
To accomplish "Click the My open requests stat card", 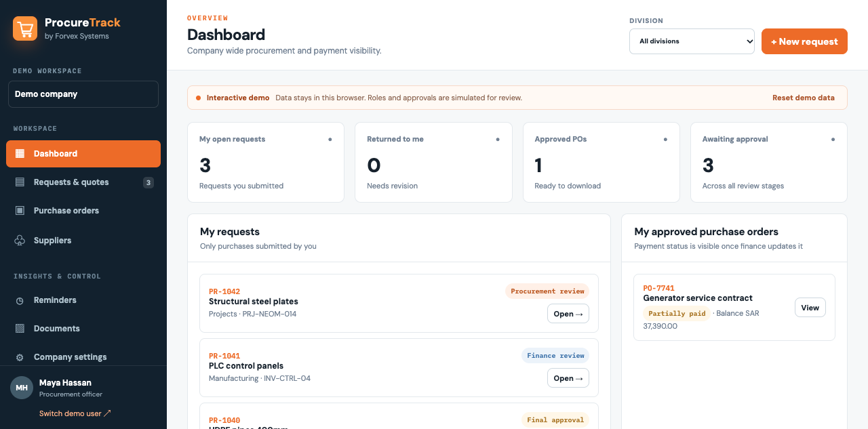I will pyautogui.click(x=266, y=162).
